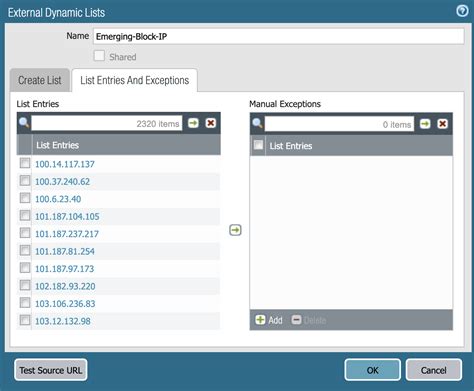Screen dimensions: 474x391
Task: Click List Entries column header in Manual Exceptions
Action: pos(359,146)
